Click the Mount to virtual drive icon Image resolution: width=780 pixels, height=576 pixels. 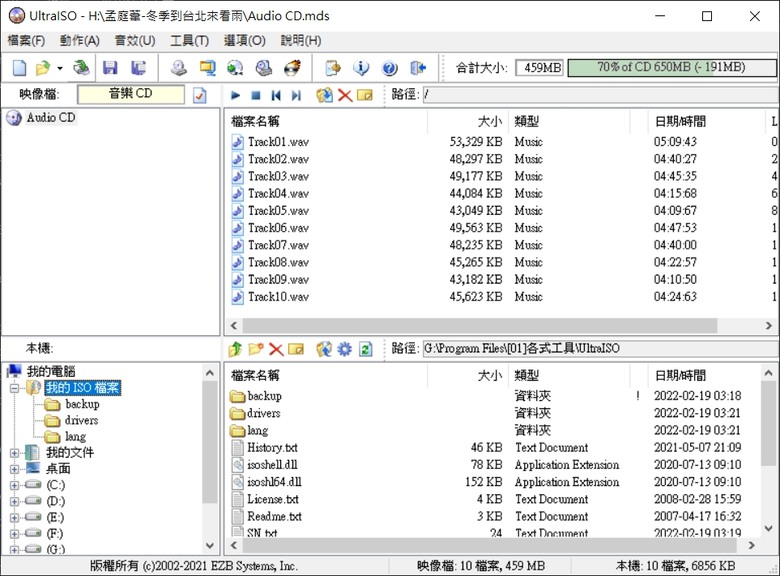click(264, 67)
